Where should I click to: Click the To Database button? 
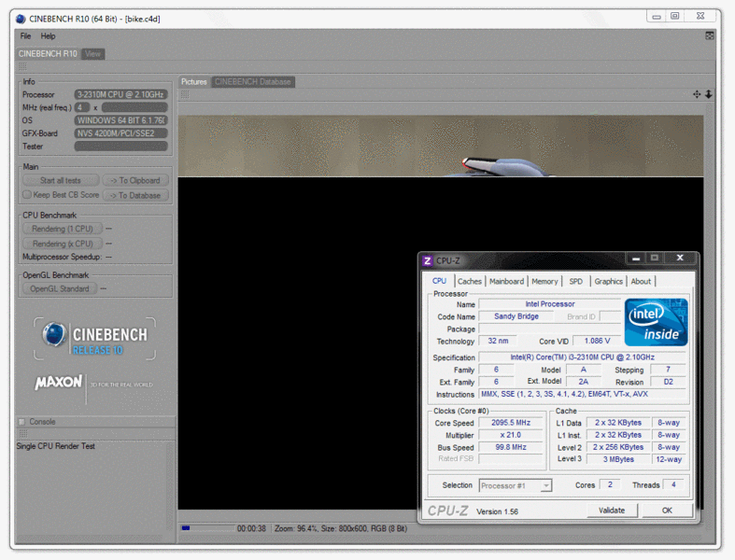135,195
